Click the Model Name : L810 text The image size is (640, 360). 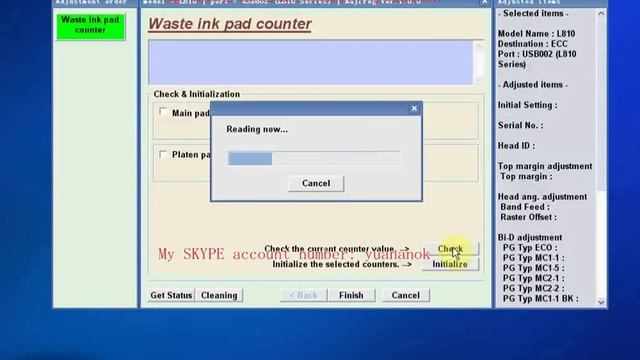pyautogui.click(x=536, y=34)
